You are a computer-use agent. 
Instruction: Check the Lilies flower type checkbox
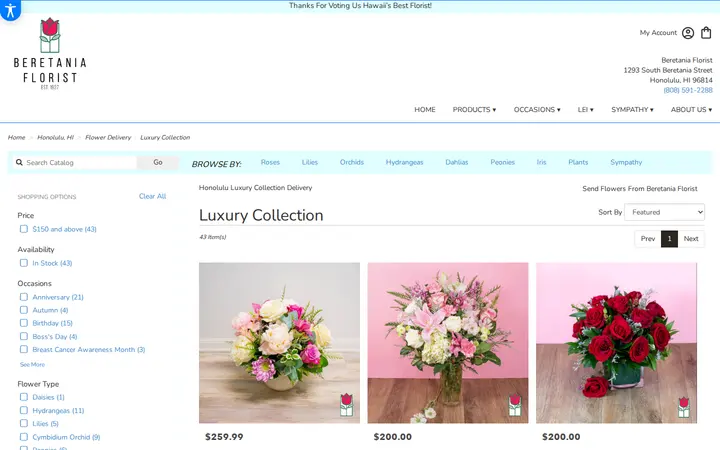[x=24, y=423]
